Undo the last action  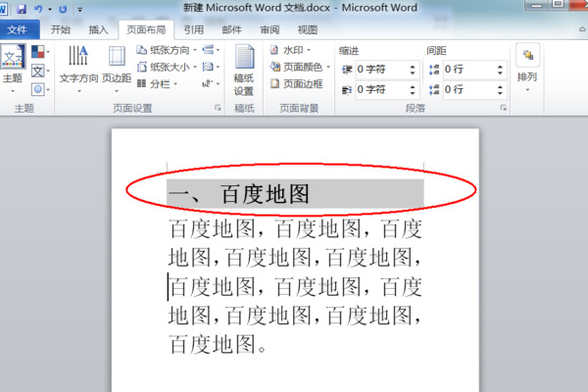click(x=38, y=9)
